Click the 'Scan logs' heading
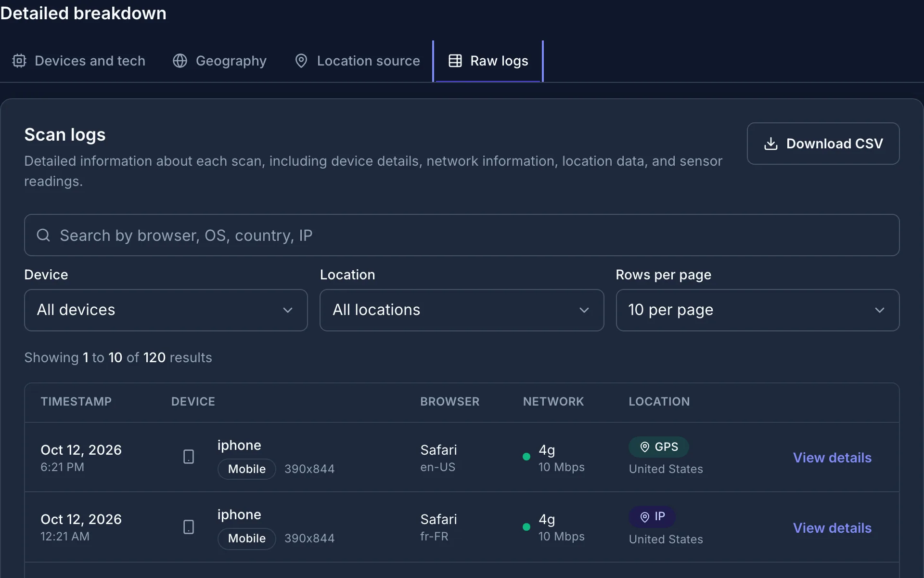924x578 pixels. [65, 135]
